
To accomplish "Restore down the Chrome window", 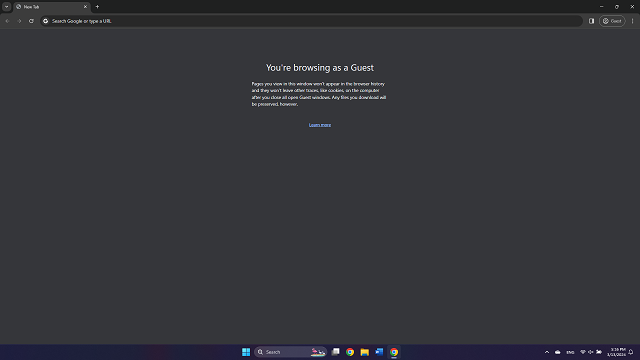I will click(617, 7).
